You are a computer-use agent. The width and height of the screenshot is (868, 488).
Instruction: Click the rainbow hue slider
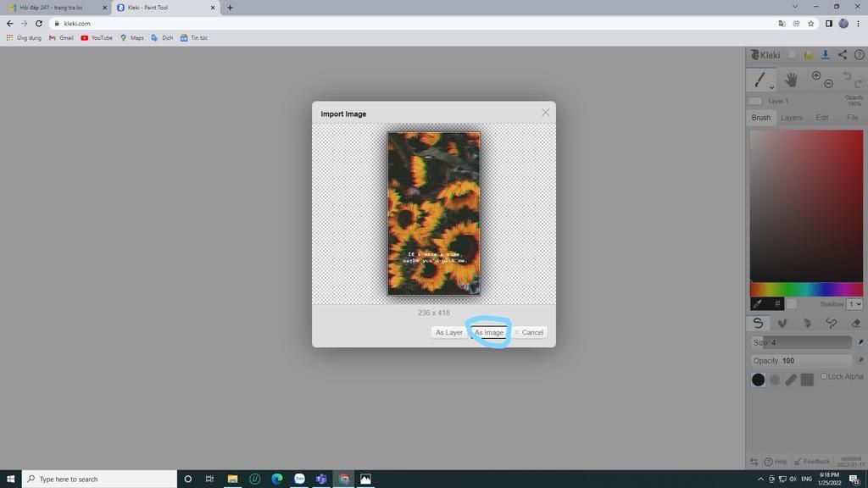click(807, 289)
